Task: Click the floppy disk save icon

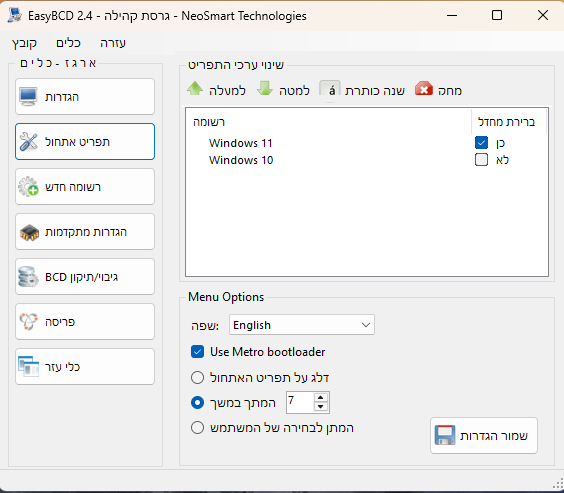Action: click(x=445, y=435)
